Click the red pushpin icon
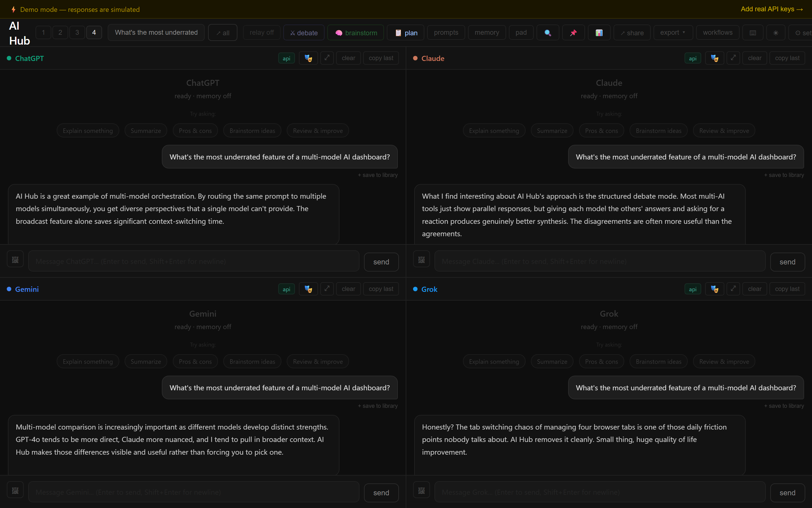 573,32
